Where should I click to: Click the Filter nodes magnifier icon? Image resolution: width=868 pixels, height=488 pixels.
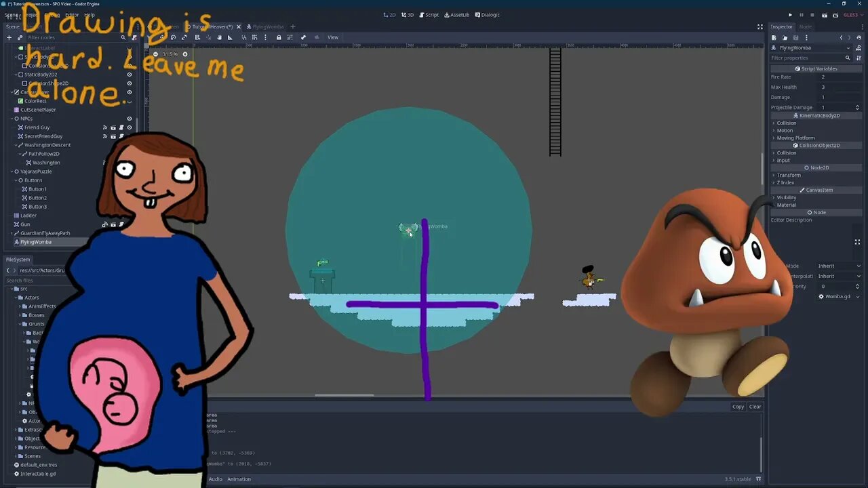click(x=123, y=37)
